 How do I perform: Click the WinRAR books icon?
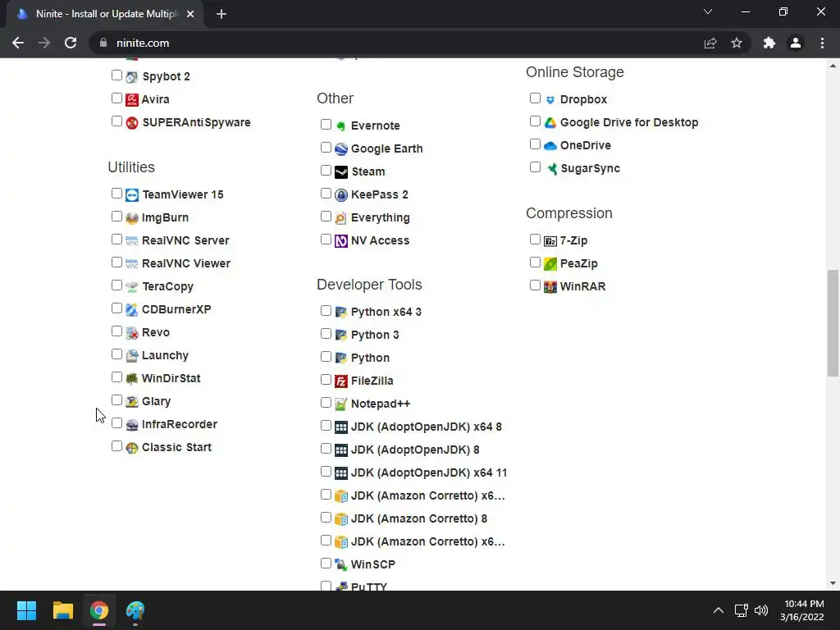550,286
